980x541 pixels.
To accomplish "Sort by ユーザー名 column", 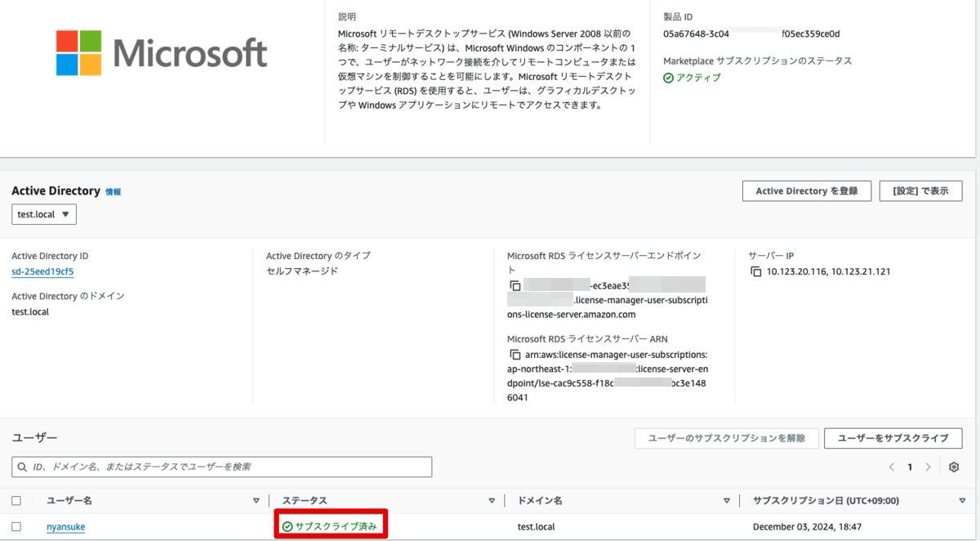I will tap(256, 500).
